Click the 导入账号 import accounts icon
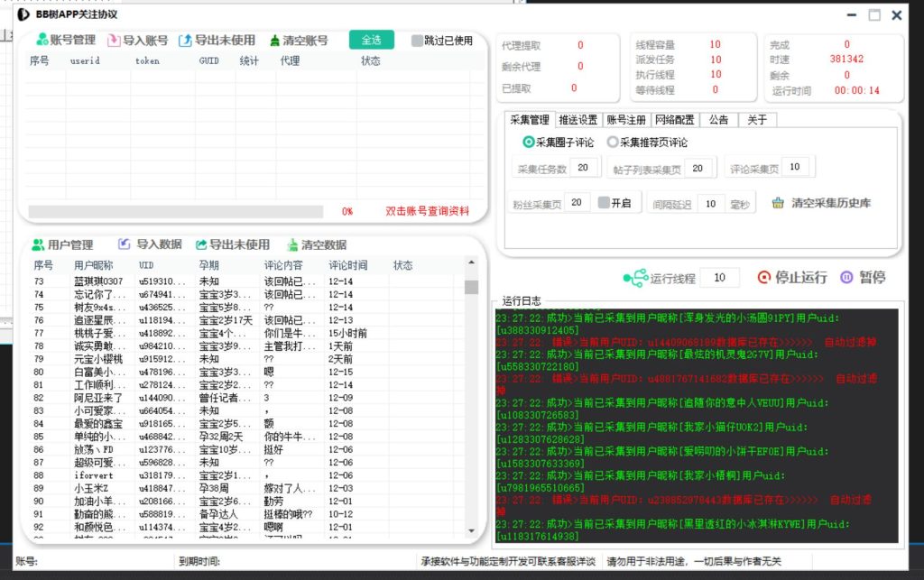Image resolution: width=924 pixels, height=580 pixels. coord(114,41)
